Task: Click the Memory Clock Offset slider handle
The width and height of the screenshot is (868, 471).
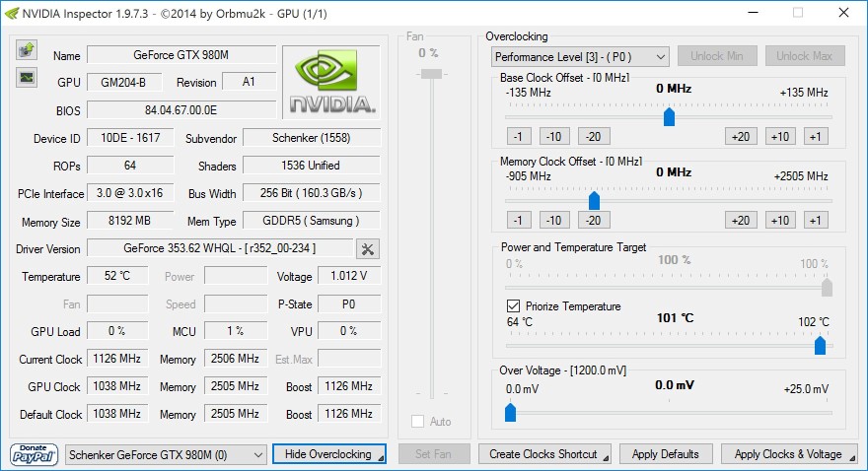Action: click(594, 201)
